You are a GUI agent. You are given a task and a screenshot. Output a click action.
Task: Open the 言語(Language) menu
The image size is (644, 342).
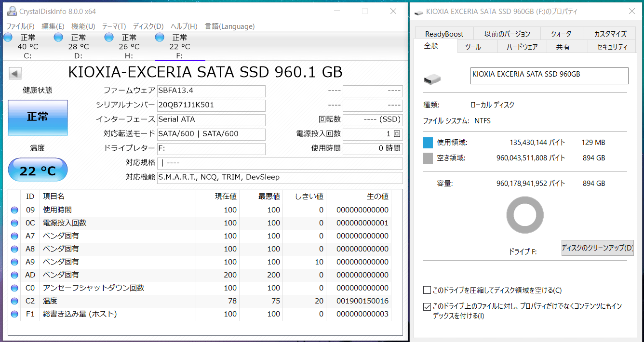tap(229, 26)
